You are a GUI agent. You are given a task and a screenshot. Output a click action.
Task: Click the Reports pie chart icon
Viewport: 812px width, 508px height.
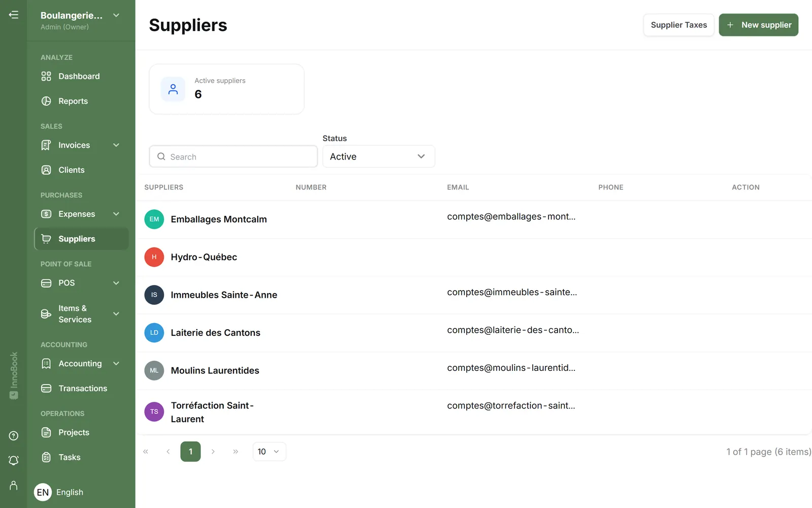(46, 101)
